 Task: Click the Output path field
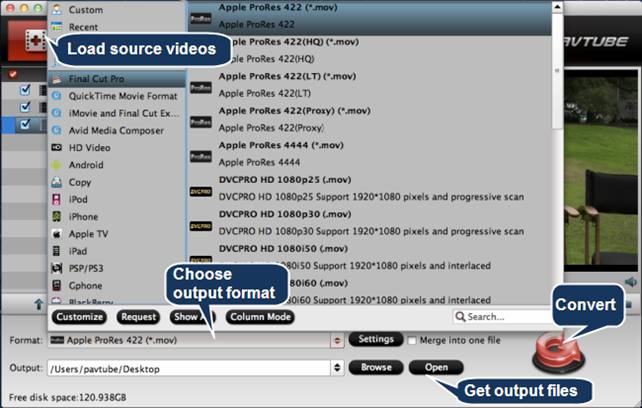pyautogui.click(x=189, y=368)
